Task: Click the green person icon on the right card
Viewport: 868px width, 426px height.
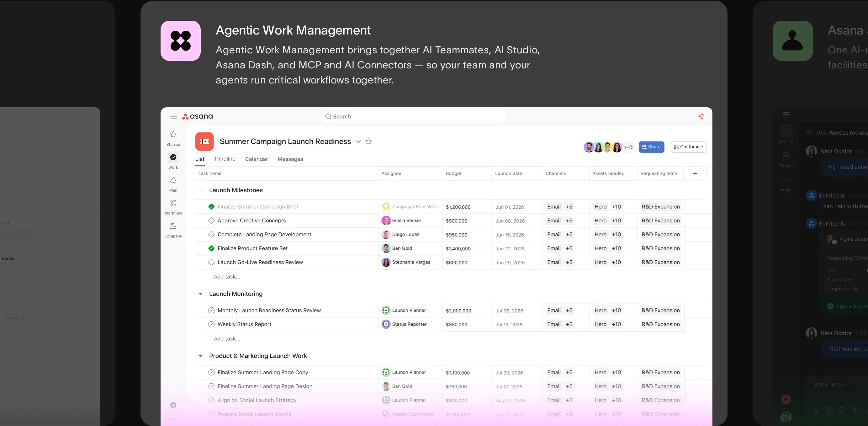Action: (x=792, y=41)
